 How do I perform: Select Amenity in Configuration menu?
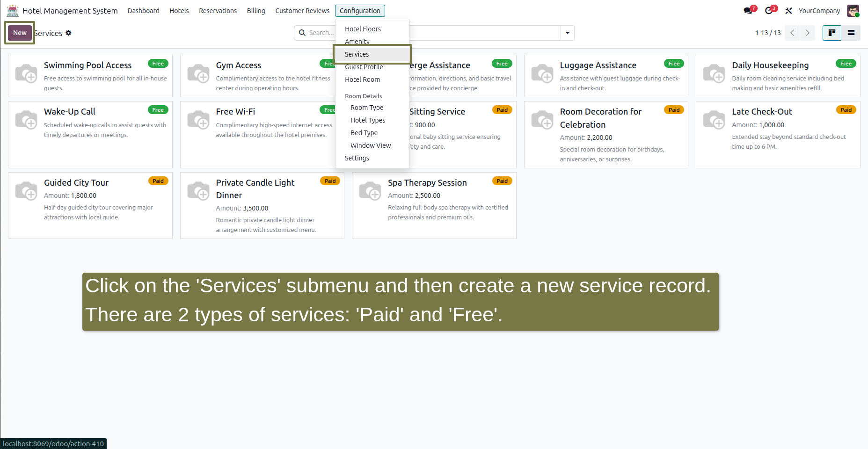(372, 42)
